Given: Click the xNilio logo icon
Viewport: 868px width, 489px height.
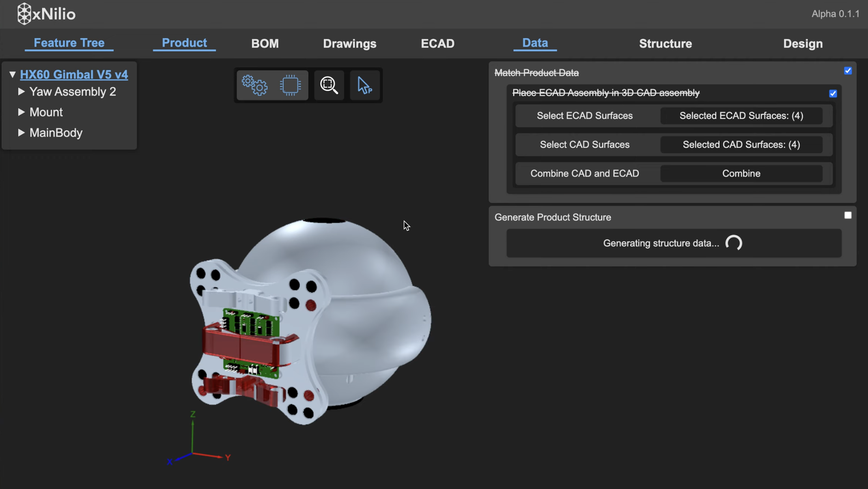Looking at the screenshot, I should coord(24,14).
